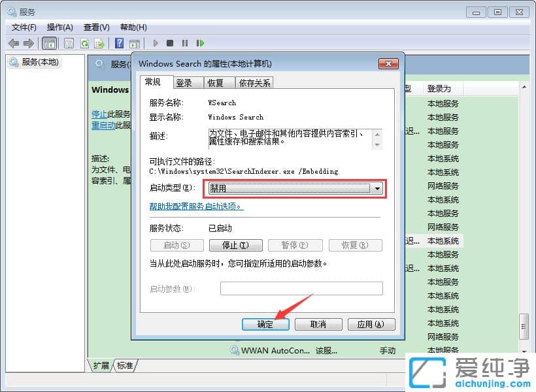
Task: Click the 手动 startup type cell
Action: (x=388, y=351)
